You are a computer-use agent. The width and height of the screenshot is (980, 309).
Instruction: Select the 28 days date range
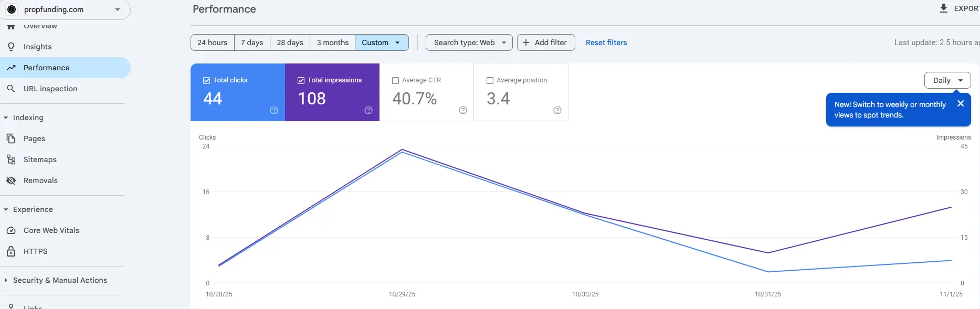[290, 42]
